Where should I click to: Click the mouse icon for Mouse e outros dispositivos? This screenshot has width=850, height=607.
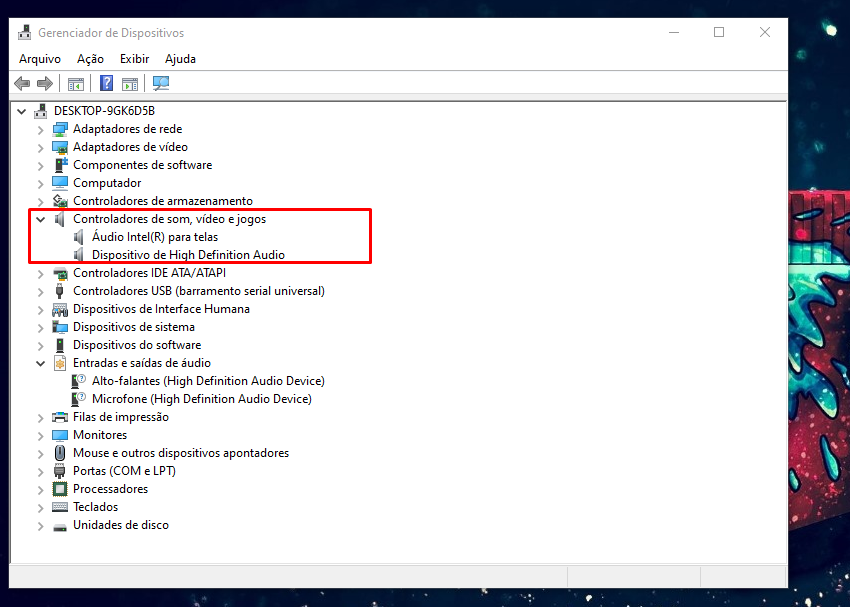click(60, 453)
